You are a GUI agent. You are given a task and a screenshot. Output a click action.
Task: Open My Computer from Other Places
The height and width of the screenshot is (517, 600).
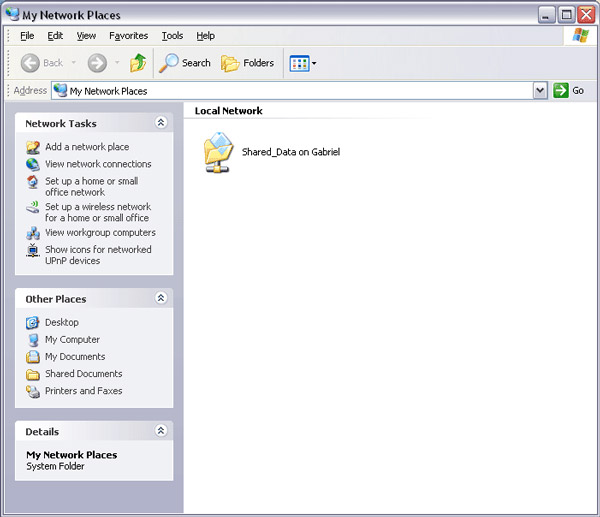72,340
